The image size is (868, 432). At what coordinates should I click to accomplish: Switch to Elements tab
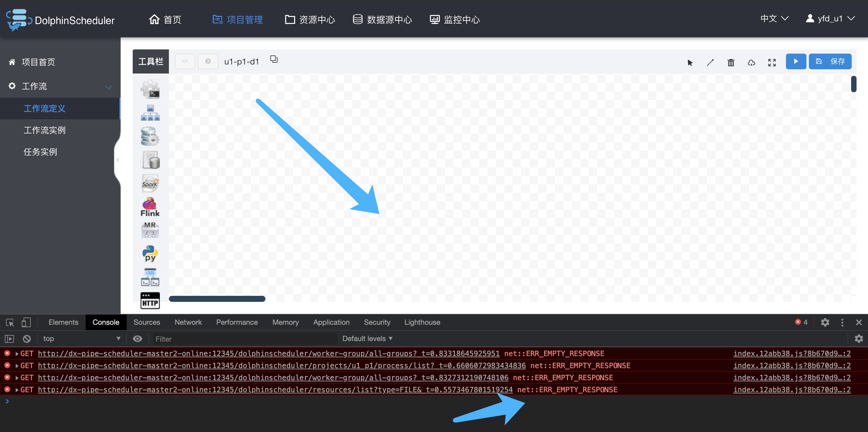point(63,322)
